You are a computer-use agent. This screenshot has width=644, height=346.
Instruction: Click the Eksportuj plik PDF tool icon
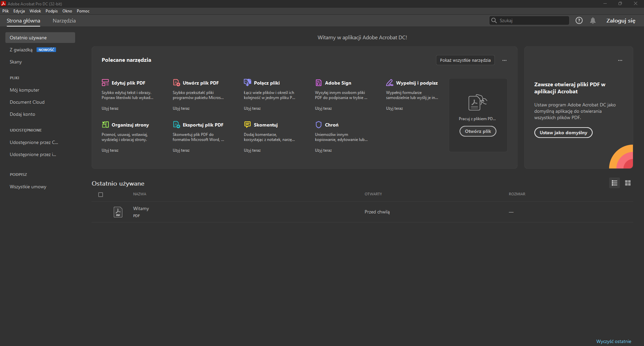tap(176, 125)
